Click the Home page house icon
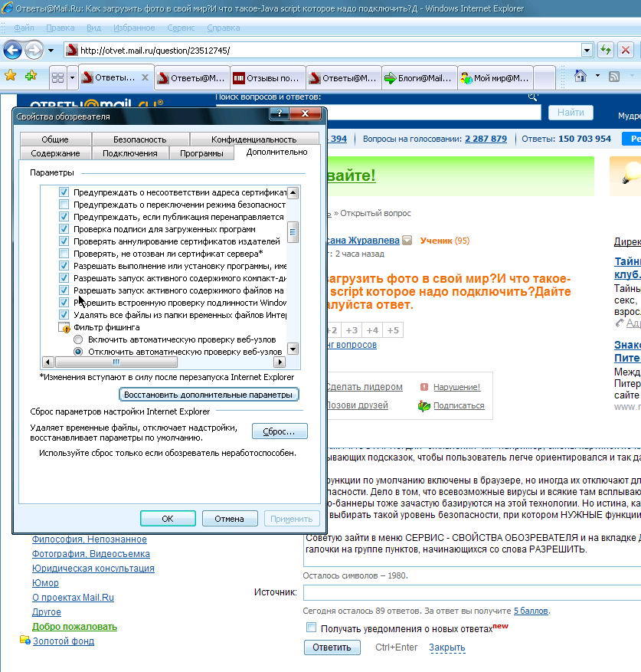Viewport: 641px width, 672px height. click(x=580, y=77)
